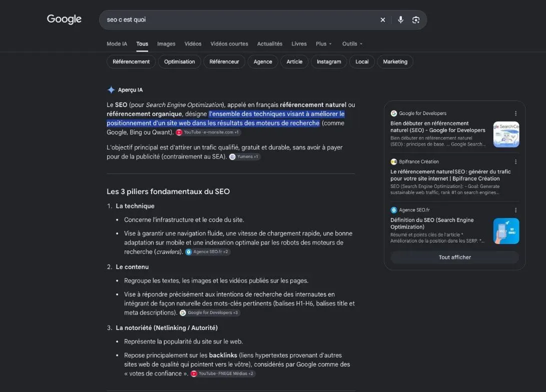Click the 'Aperçu IA' label

130,89
